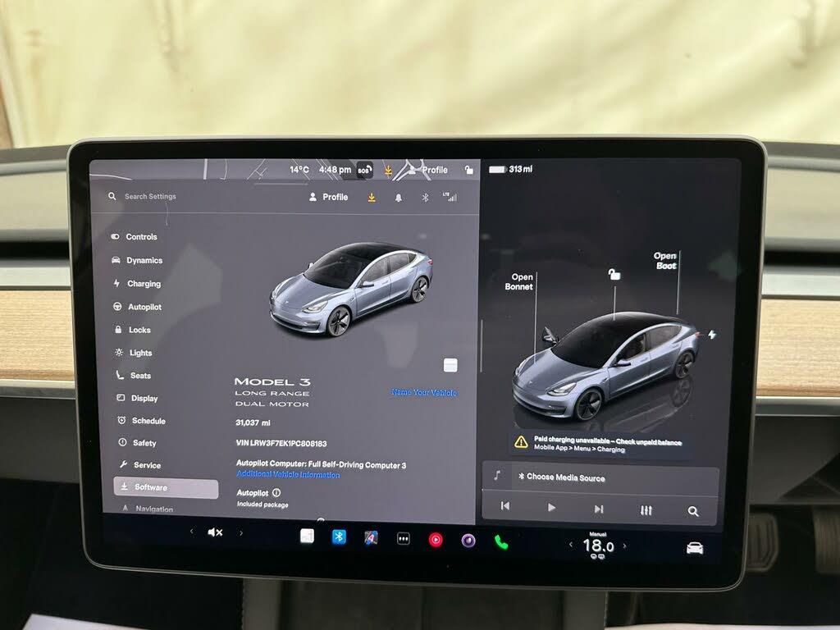
Task: Open the Locks settings section
Action: coord(133,330)
